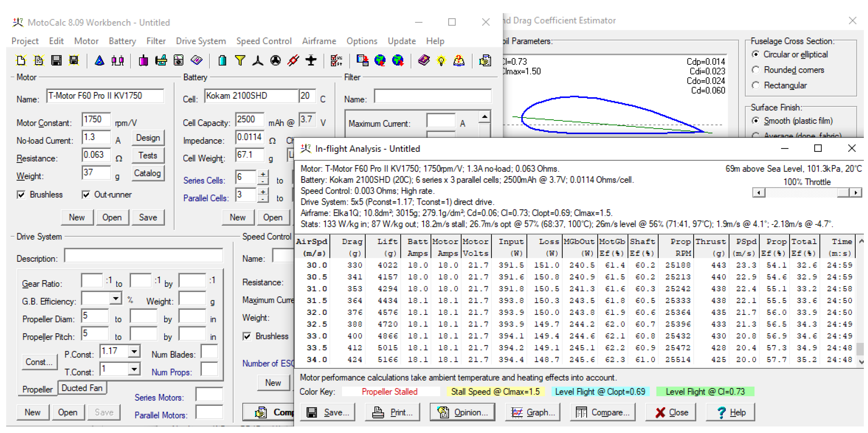
Task: Expand the P.Const dropdown
Action: [x=134, y=351]
